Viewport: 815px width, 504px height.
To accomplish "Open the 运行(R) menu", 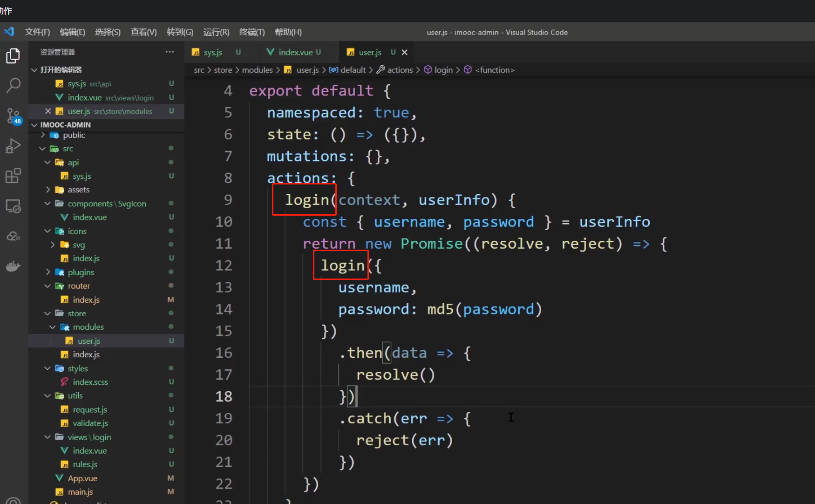I will tap(216, 32).
